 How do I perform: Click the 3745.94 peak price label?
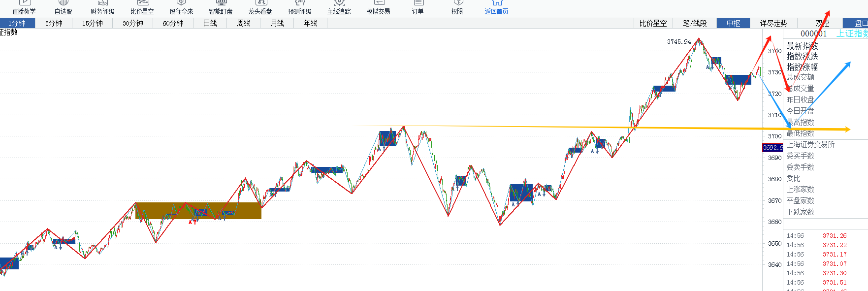point(679,42)
